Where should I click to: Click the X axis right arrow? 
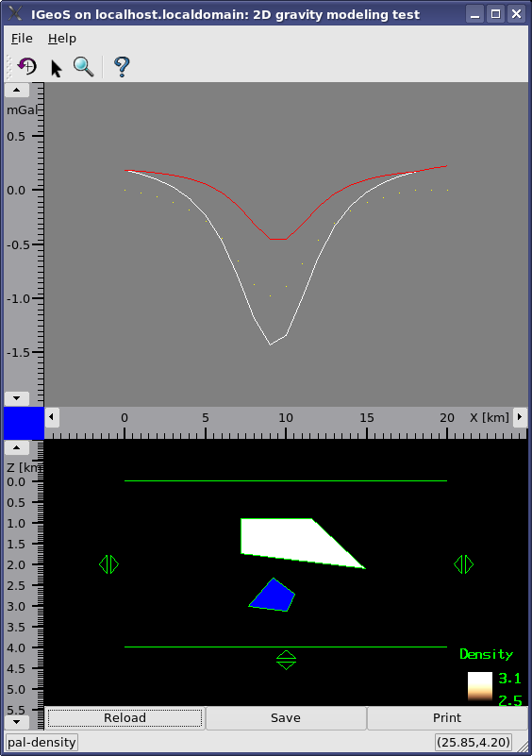[x=520, y=417]
